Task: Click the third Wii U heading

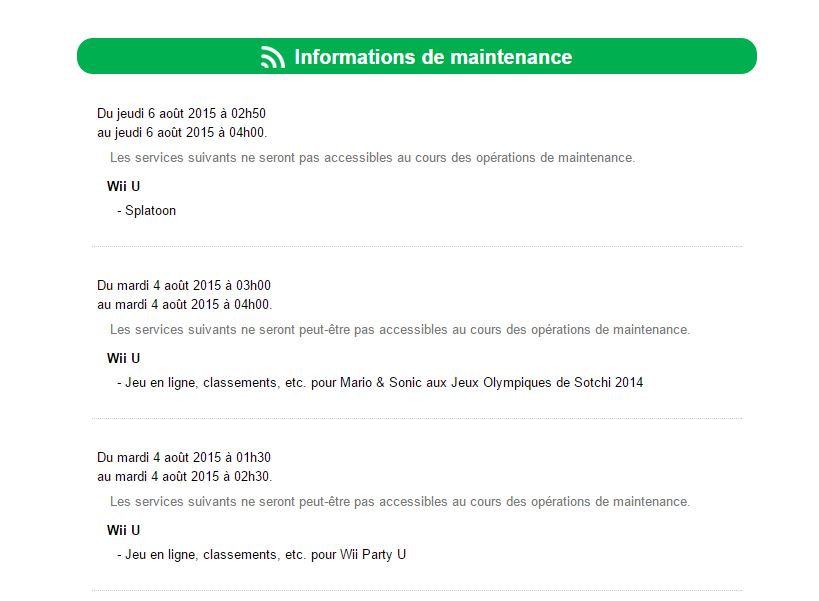Action: coord(123,530)
